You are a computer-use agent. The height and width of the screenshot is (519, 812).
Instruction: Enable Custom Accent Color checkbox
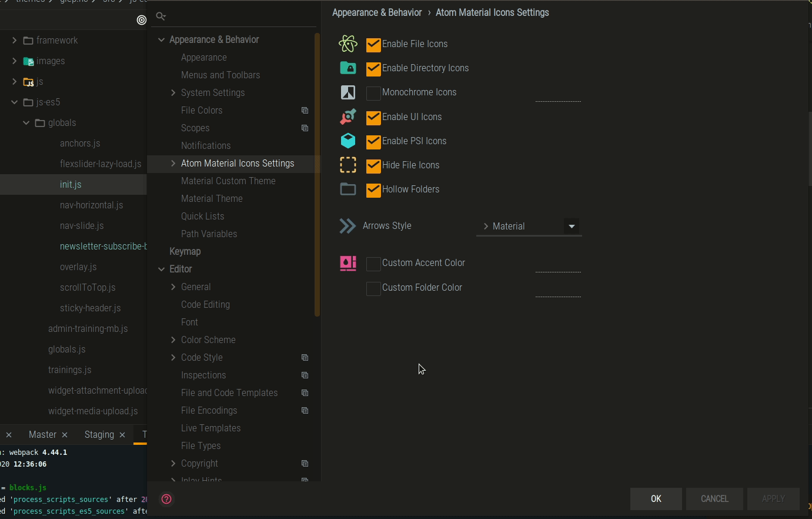pyautogui.click(x=373, y=264)
